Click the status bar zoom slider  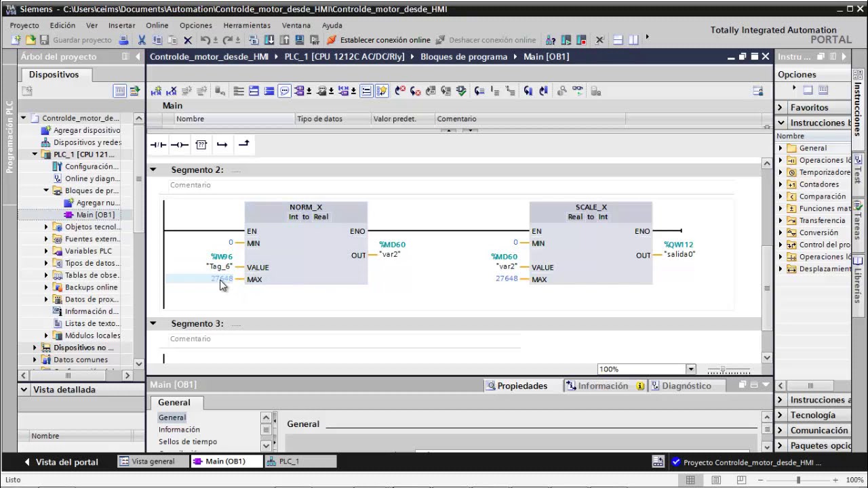point(797,480)
